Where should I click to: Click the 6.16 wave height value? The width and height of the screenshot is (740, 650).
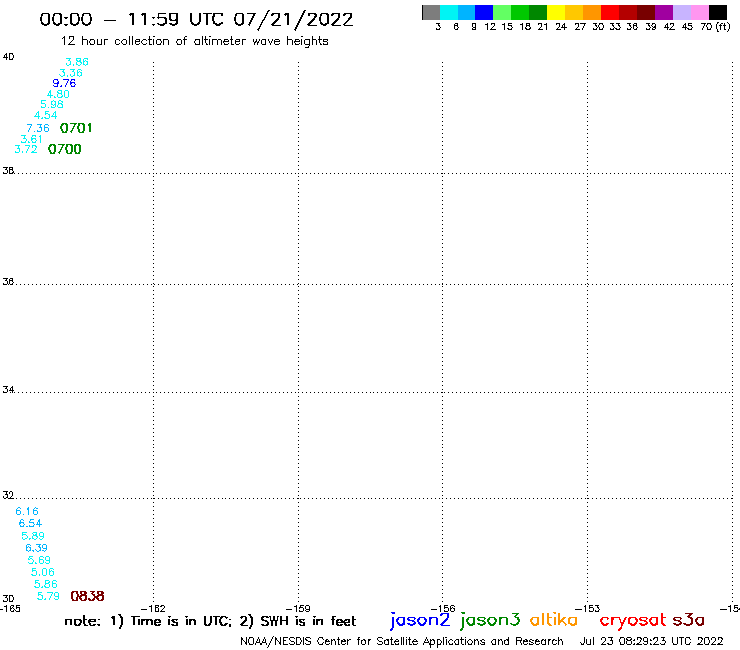pyautogui.click(x=27, y=511)
